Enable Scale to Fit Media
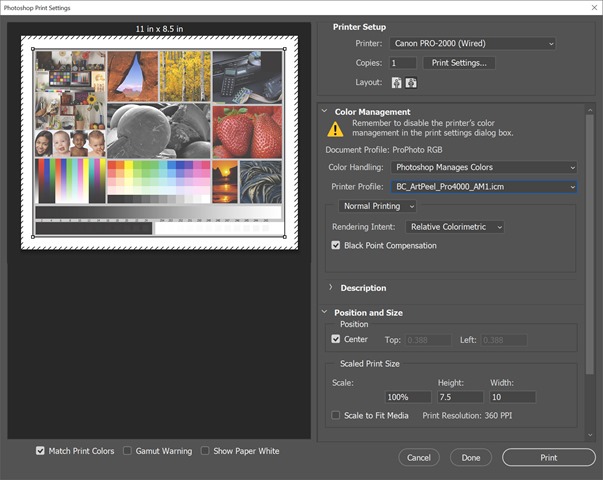This screenshot has width=603, height=480. pyautogui.click(x=336, y=414)
